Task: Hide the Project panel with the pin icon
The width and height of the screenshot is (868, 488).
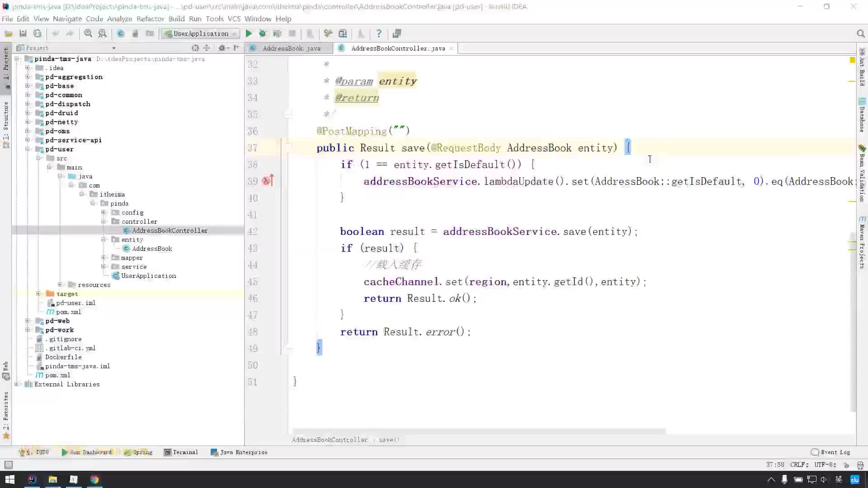Action: (x=236, y=48)
